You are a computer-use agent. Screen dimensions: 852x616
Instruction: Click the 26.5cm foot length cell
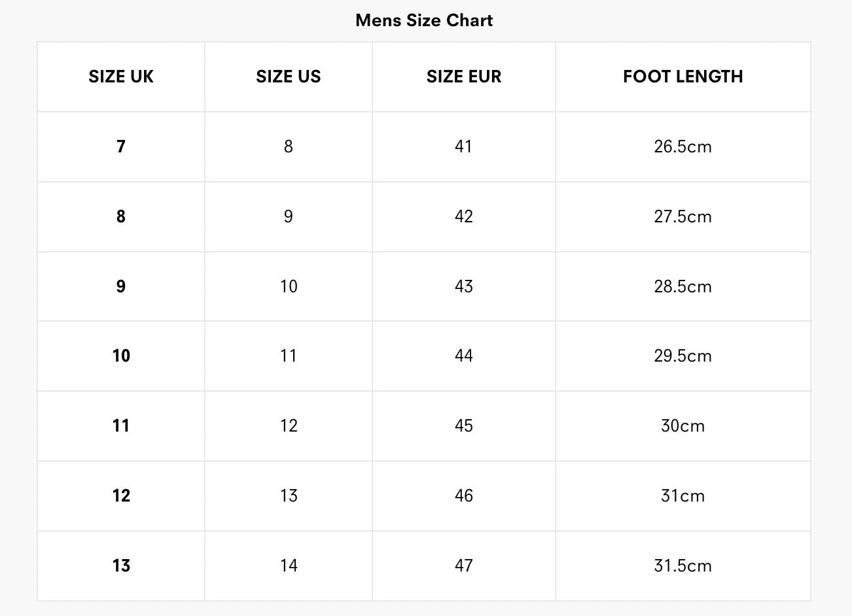(683, 146)
